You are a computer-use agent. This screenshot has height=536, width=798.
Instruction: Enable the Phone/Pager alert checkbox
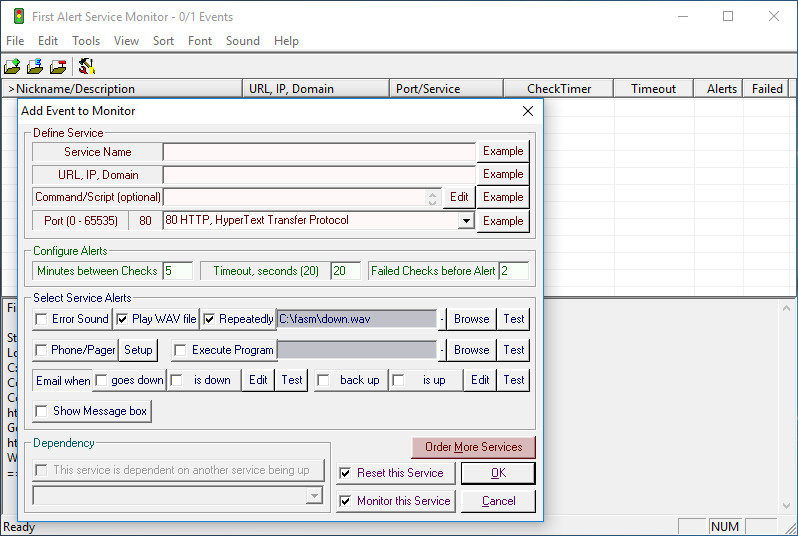(41, 350)
